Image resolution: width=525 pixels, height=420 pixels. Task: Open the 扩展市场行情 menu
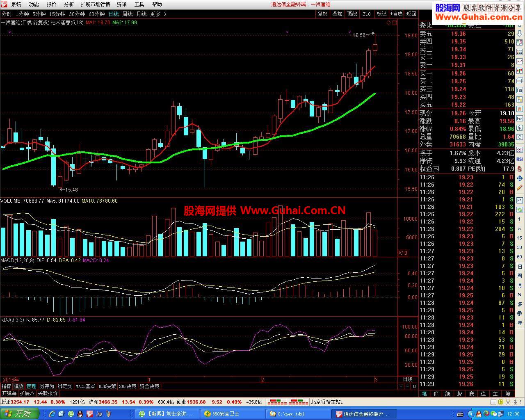point(96,5)
